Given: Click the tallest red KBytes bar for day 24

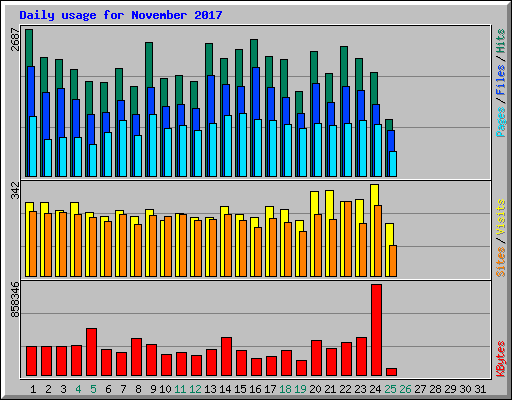Looking at the screenshot, I should coord(377,330).
